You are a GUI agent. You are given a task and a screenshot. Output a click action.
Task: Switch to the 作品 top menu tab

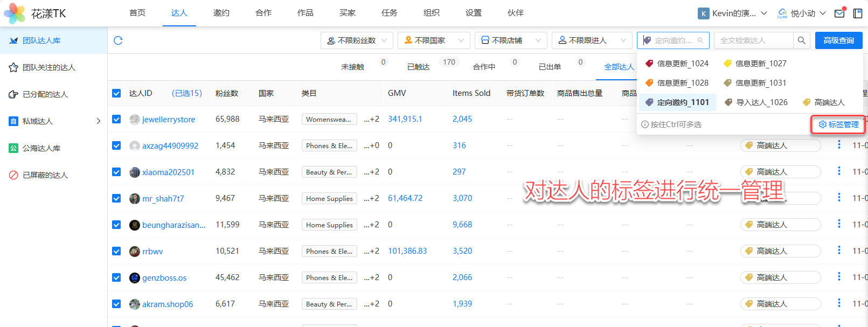305,13
